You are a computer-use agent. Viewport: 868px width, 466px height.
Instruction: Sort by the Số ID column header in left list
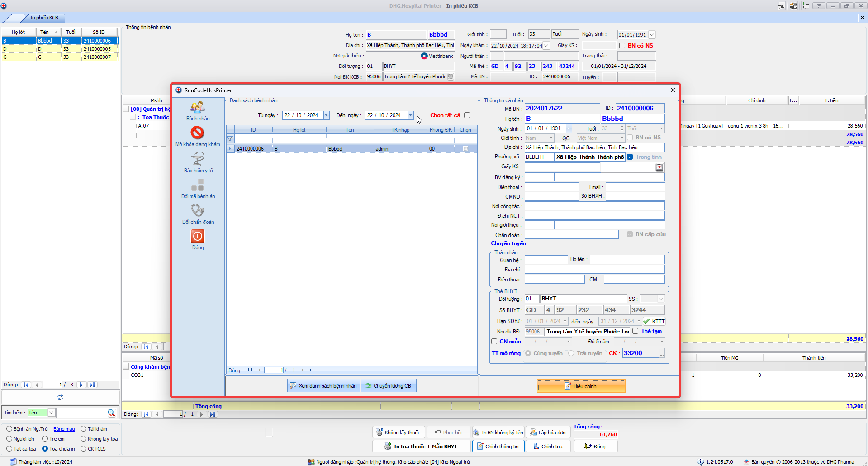100,32
